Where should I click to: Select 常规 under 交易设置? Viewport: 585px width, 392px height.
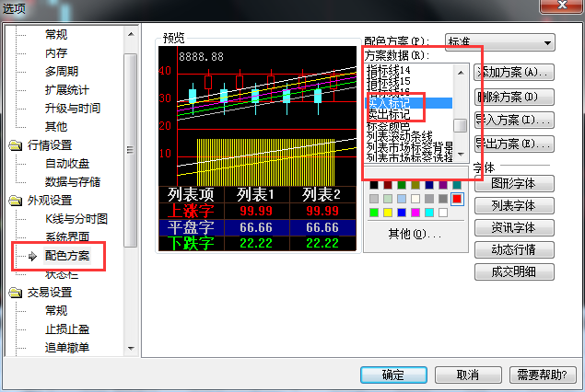(56, 311)
